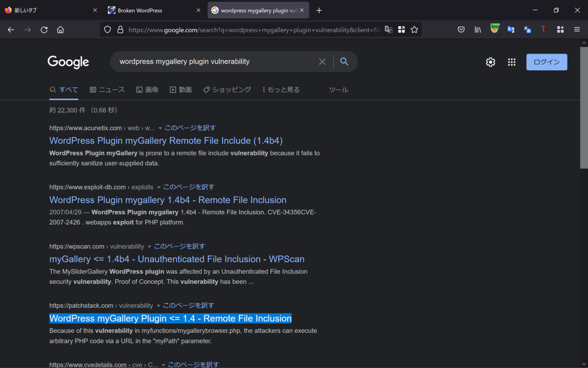Open 'WordPress Plugin mygallery 1.4b4 - Remote File Inclusion'
The height and width of the screenshot is (368, 588).
pos(168,200)
